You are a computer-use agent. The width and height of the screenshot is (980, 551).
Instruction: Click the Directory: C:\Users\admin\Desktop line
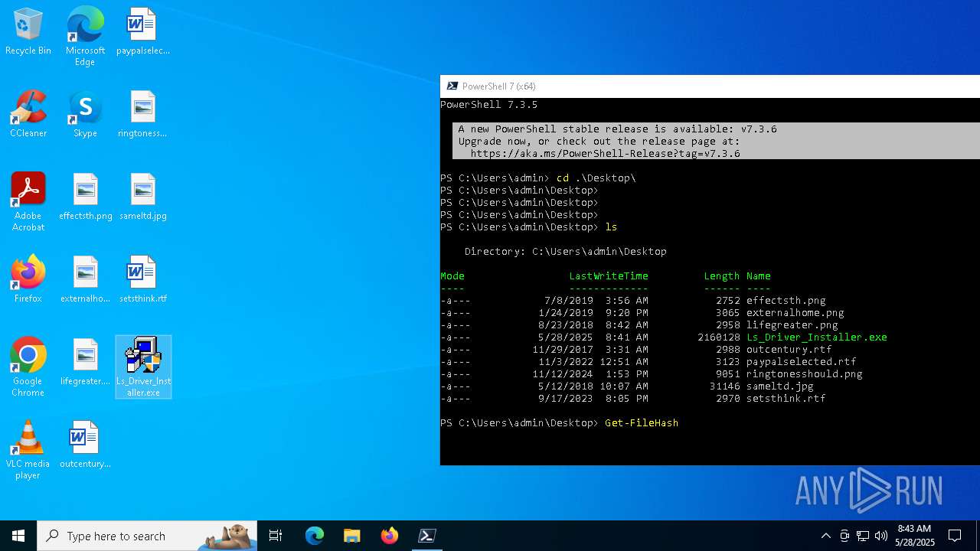coord(566,252)
